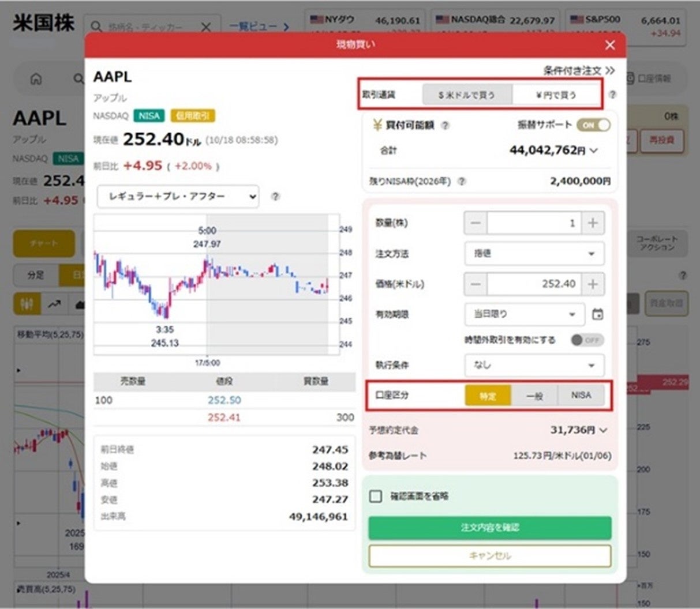Open the Home icon in the sidebar
The width and height of the screenshot is (700, 609).
[36, 79]
